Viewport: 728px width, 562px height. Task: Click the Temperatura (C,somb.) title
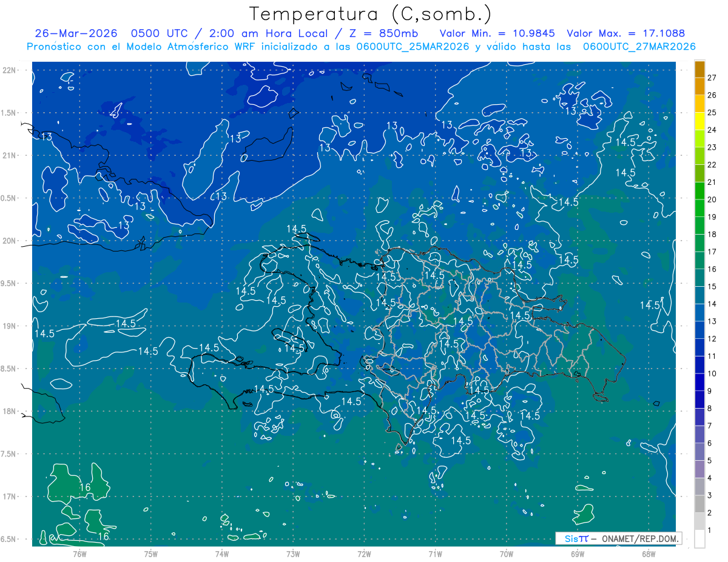click(371, 14)
